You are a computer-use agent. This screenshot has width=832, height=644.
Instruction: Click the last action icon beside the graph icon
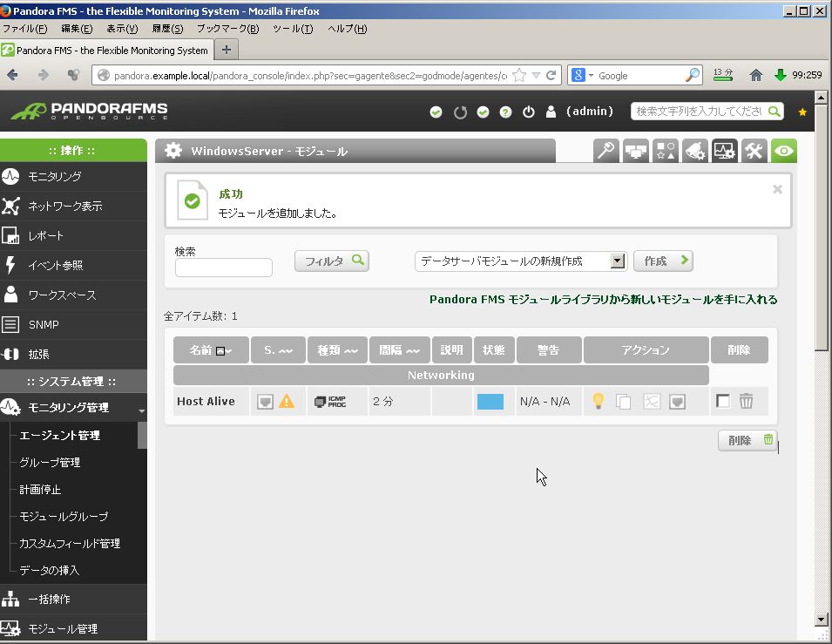pos(677,402)
